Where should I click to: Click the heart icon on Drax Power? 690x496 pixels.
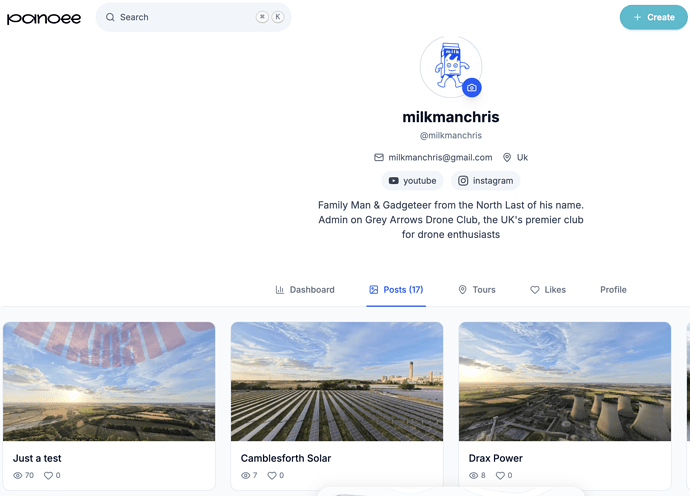500,475
